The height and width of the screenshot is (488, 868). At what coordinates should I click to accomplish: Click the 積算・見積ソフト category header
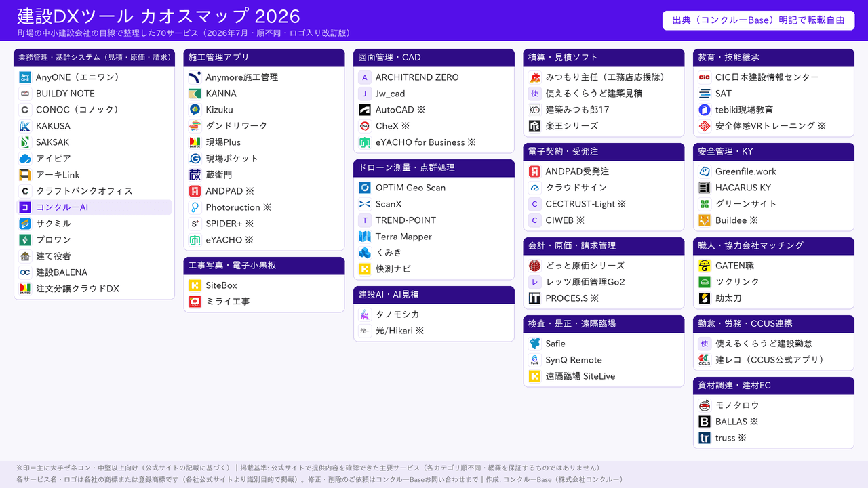604,58
